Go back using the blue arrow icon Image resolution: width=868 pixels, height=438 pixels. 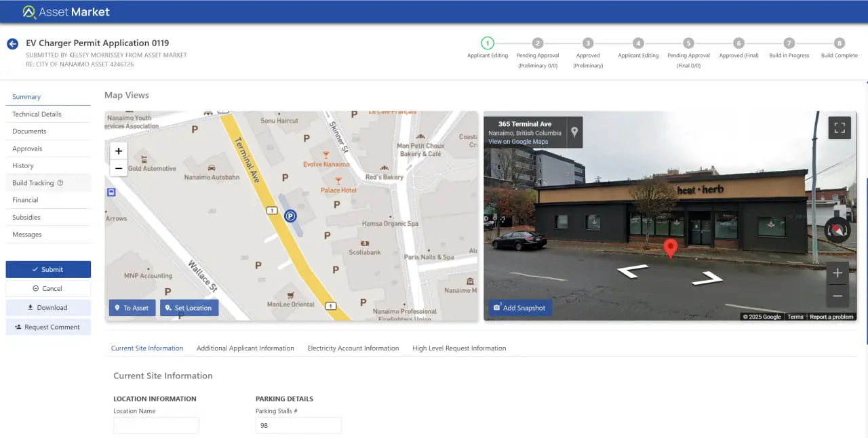12,44
